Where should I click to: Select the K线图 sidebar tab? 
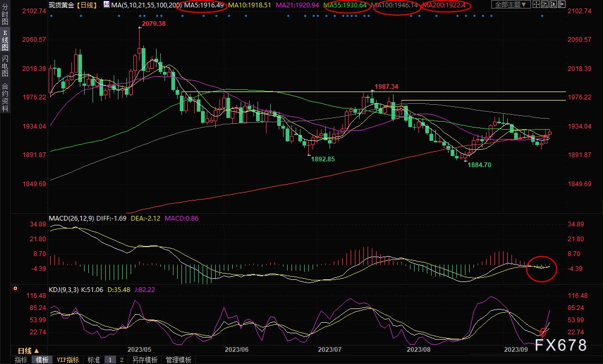coord(5,40)
